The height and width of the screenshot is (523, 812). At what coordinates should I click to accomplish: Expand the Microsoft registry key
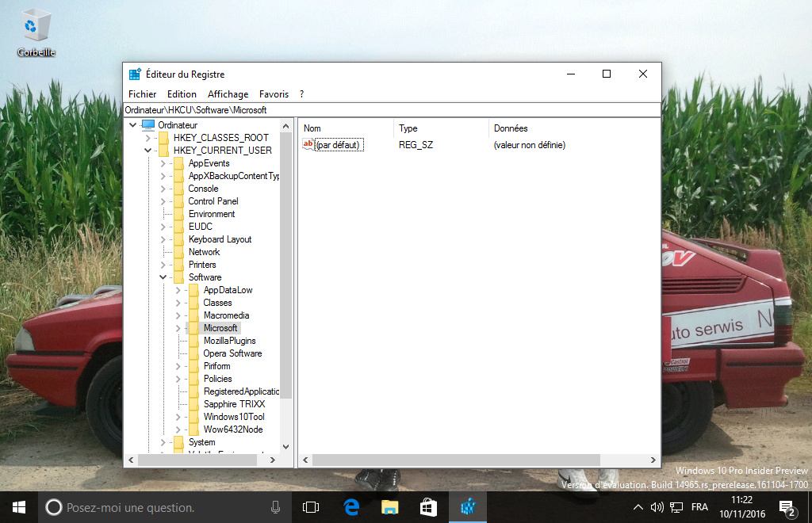point(178,328)
